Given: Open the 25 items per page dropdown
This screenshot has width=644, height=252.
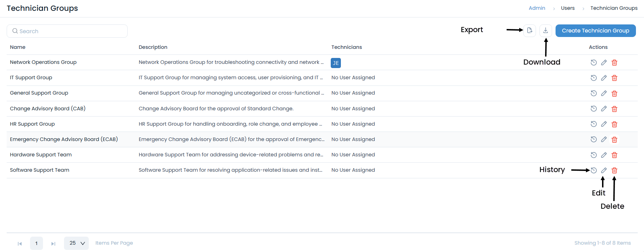Looking at the screenshot, I should click(x=76, y=243).
